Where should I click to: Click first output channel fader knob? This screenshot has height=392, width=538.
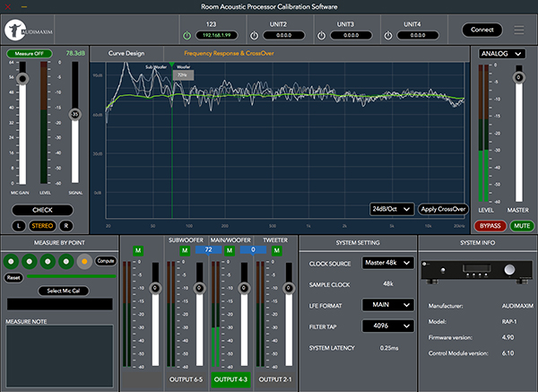[x=155, y=288]
